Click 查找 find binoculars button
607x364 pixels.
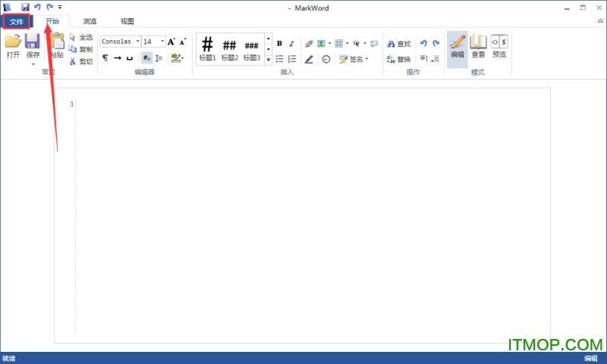click(398, 44)
